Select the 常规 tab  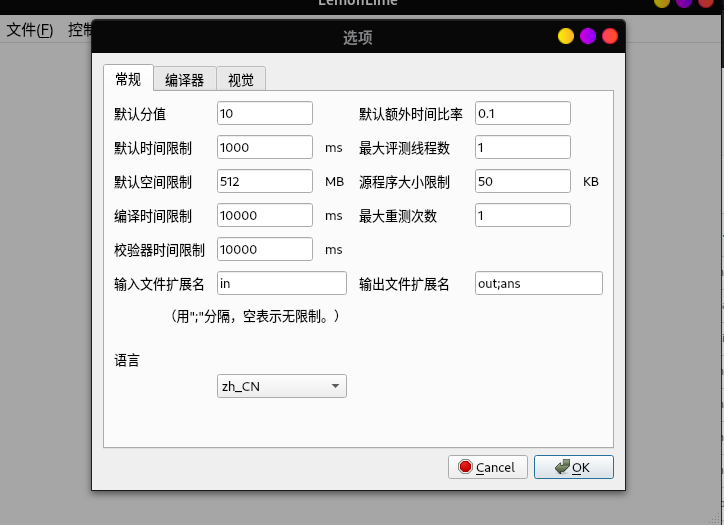pos(128,78)
